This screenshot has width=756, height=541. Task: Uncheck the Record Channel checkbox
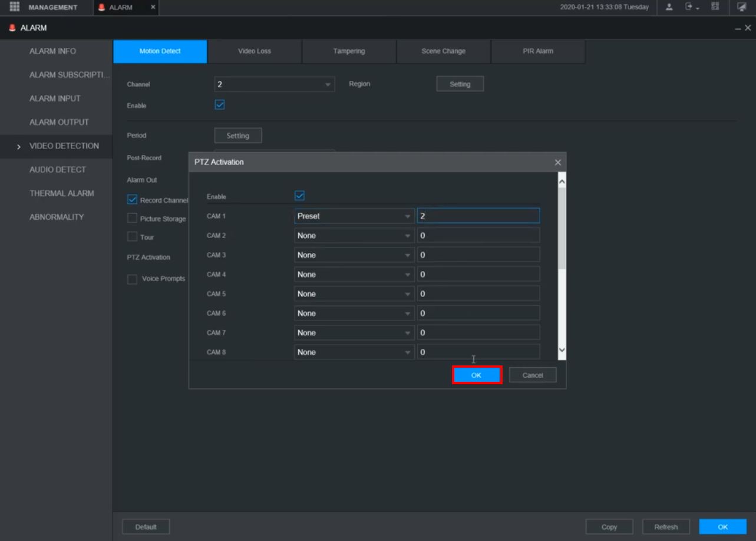click(x=133, y=200)
